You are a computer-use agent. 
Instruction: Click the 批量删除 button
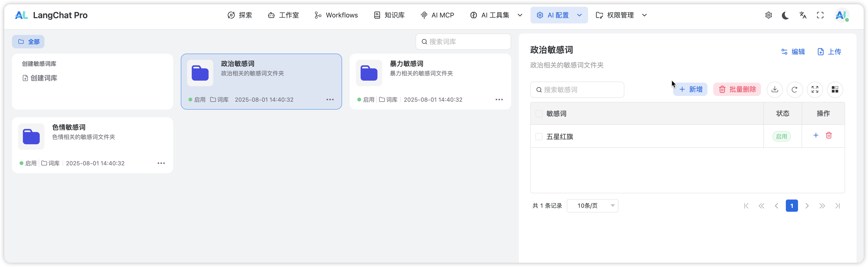click(x=737, y=89)
